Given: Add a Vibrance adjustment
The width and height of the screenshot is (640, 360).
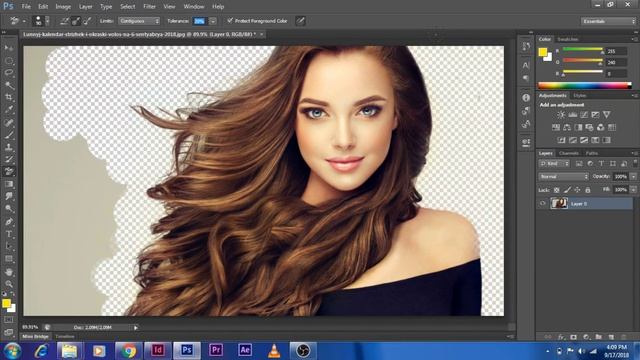Looking at the screenshot, I should pos(607,115).
